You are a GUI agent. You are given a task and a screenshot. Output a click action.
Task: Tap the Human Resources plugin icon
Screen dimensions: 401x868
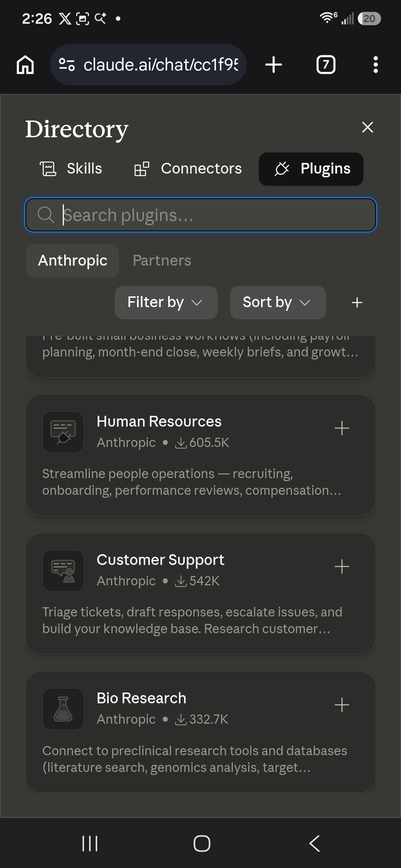tap(63, 432)
